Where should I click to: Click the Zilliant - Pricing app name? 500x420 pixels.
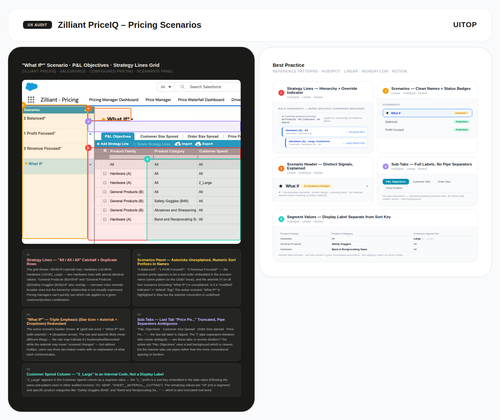(60, 100)
